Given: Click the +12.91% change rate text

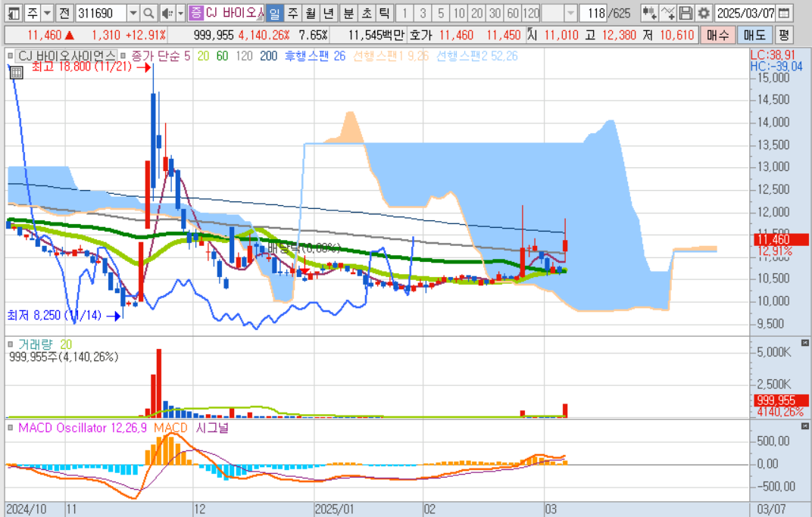Looking at the screenshot, I should [145, 35].
